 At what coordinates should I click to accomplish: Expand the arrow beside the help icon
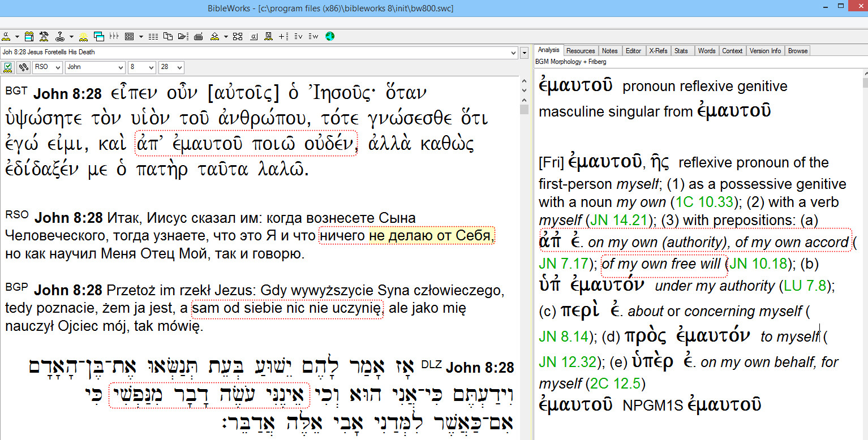(71, 37)
